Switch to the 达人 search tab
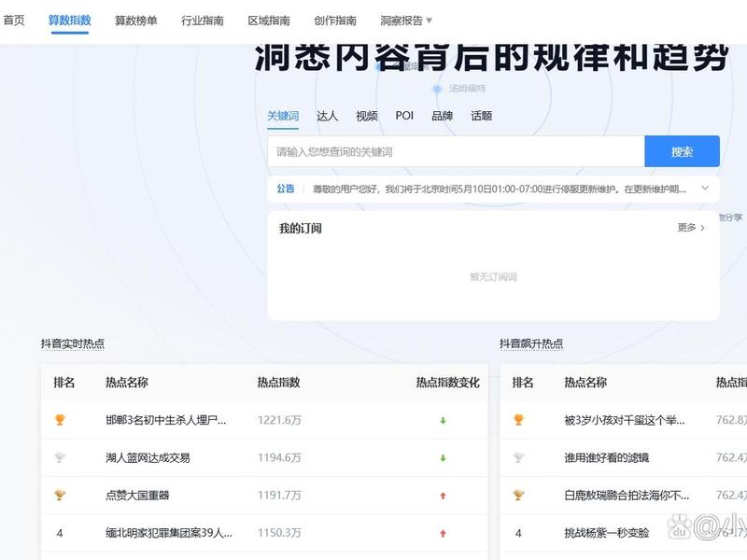Image resolution: width=747 pixels, height=560 pixels. point(328,116)
